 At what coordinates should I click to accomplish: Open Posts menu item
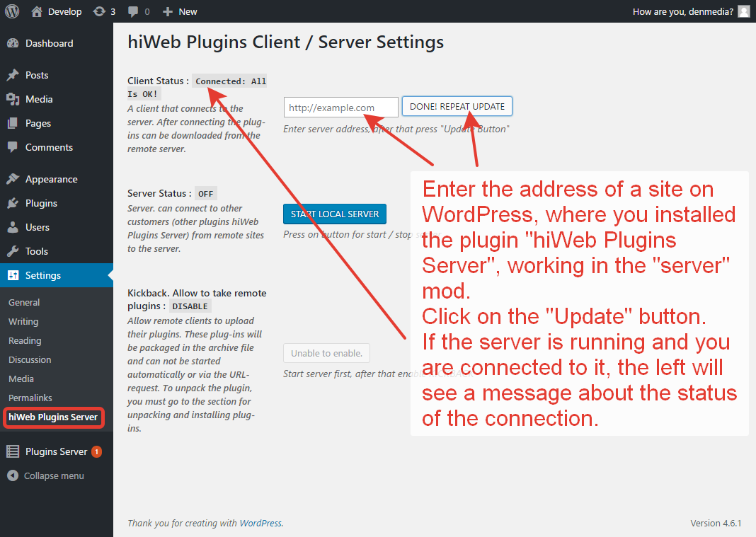click(57, 75)
